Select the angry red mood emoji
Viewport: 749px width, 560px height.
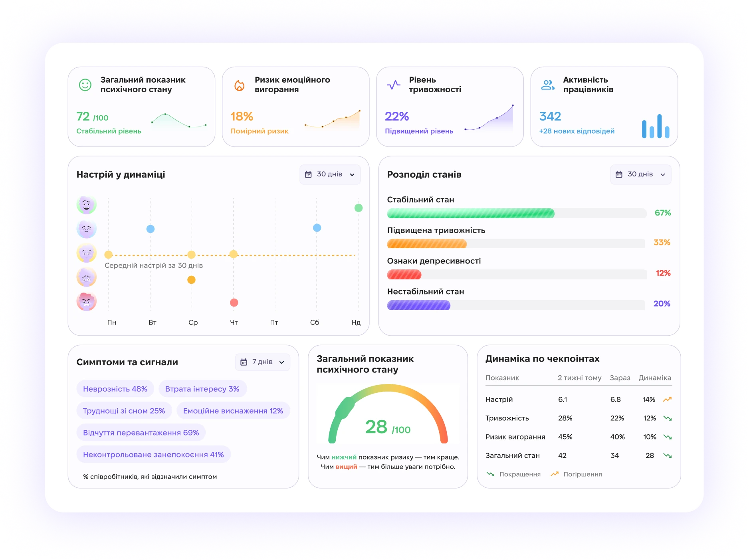point(86,301)
